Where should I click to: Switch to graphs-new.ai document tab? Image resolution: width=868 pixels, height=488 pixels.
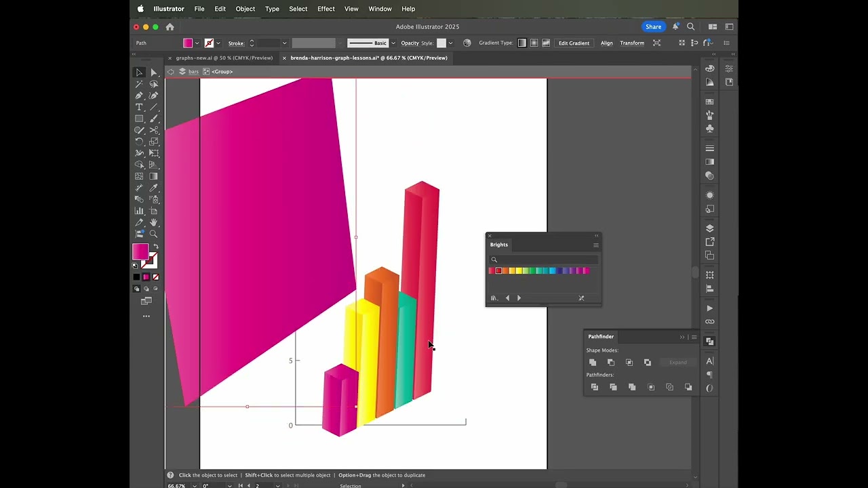pos(224,58)
